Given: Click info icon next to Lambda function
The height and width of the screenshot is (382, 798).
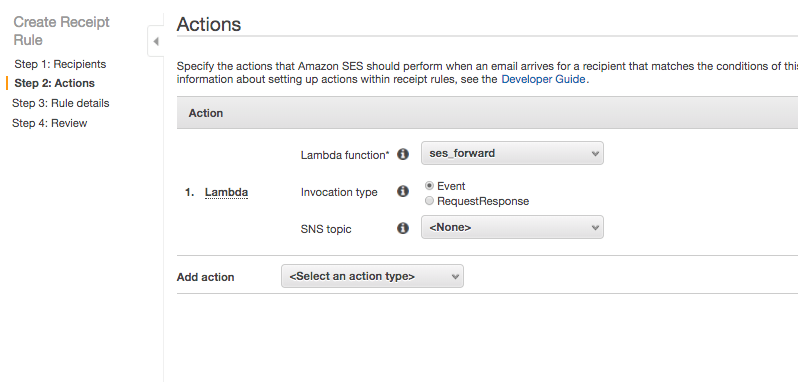Looking at the screenshot, I should (x=403, y=154).
